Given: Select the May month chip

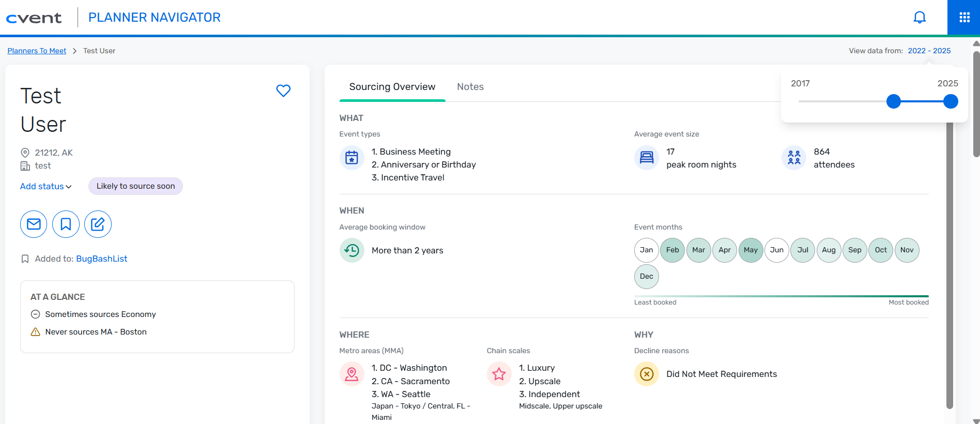Looking at the screenshot, I should (x=751, y=250).
